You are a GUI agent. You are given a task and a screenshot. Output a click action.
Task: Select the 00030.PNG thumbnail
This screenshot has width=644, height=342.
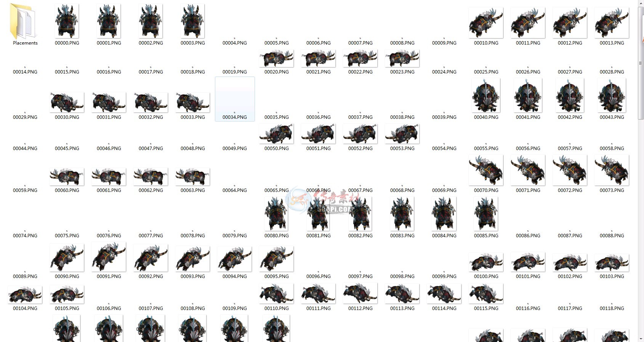[x=67, y=102]
